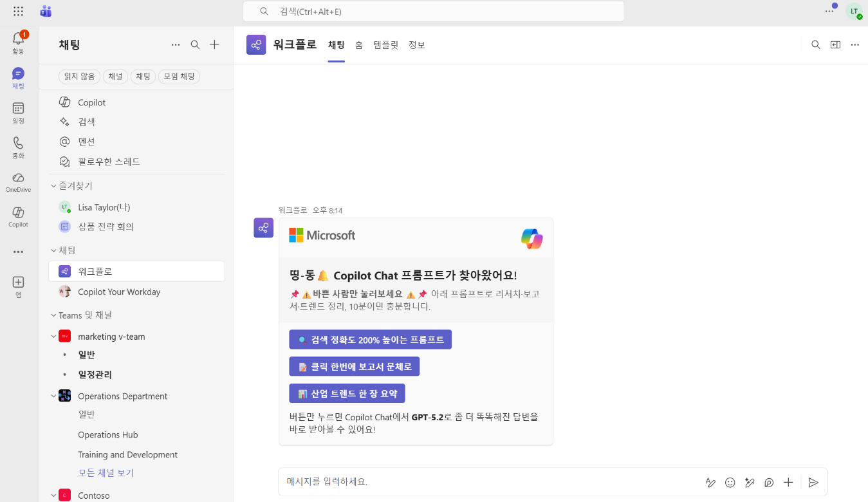The height and width of the screenshot is (502, 868).
Task: Collapse the 즐겨찾기 section
Action: (x=53, y=185)
